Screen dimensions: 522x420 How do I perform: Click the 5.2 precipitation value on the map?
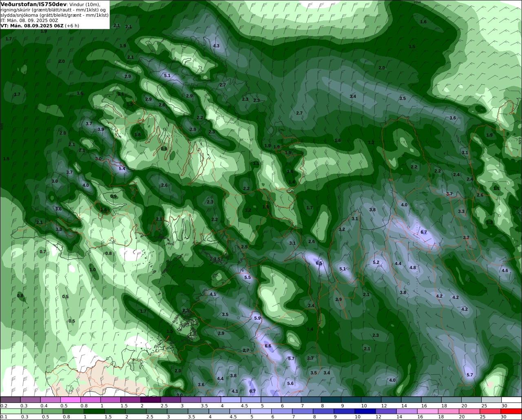point(376,262)
